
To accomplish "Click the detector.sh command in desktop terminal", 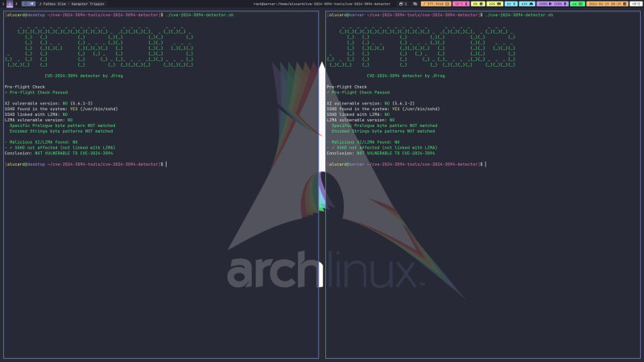I will point(200,14).
